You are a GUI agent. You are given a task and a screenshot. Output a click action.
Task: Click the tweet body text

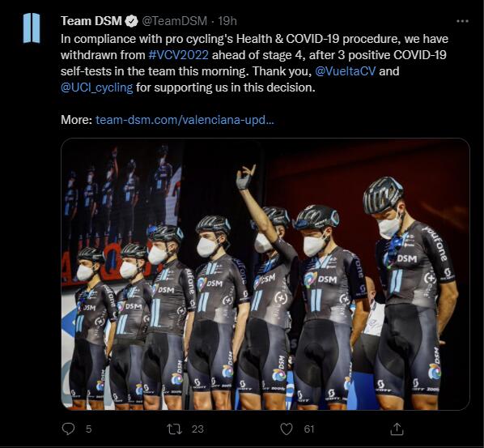point(254,63)
